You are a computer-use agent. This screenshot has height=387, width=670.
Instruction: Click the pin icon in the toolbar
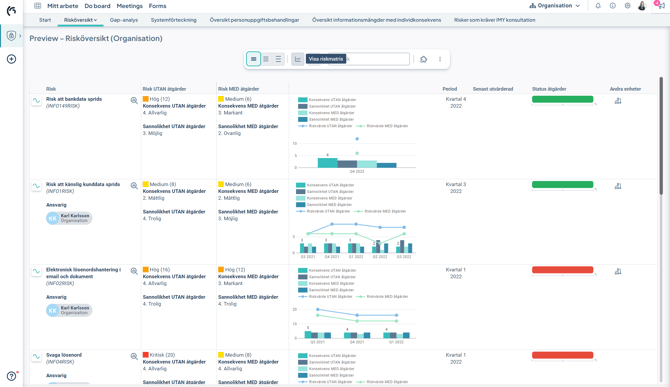(x=423, y=59)
